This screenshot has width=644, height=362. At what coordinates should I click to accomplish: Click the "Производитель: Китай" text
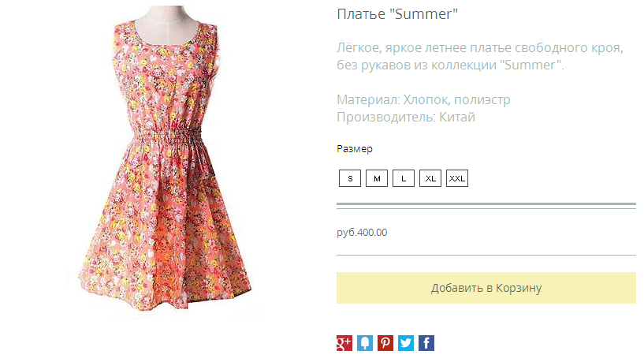point(406,117)
